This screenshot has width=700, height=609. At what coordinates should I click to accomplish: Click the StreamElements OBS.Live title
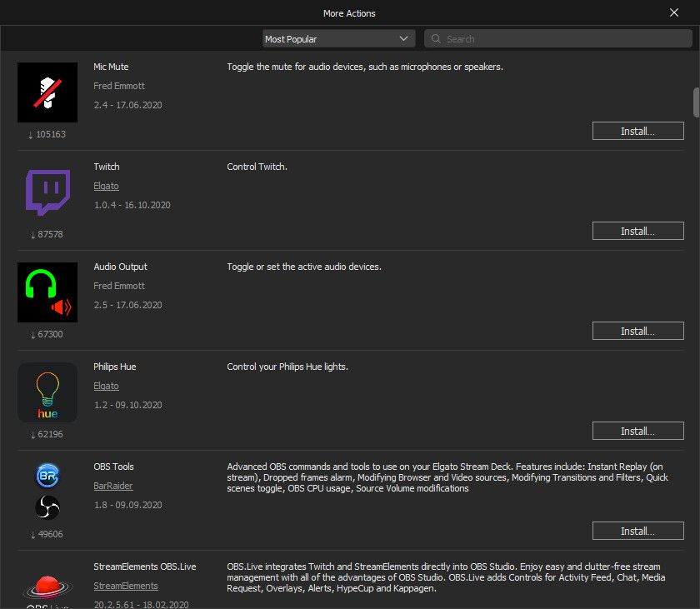pyautogui.click(x=145, y=567)
